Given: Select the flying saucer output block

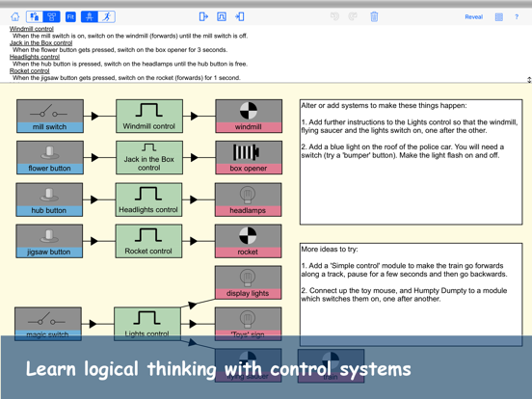Looking at the screenshot, I should click(248, 366).
